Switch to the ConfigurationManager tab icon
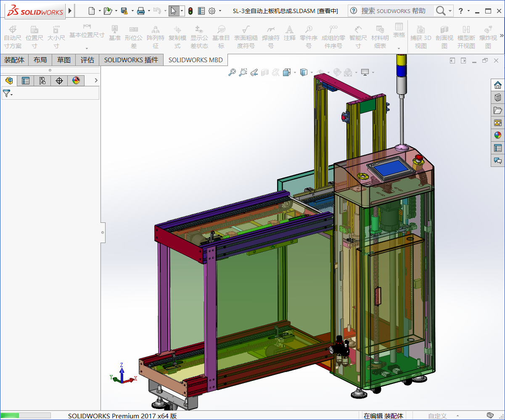The image size is (505, 420). (x=42, y=81)
